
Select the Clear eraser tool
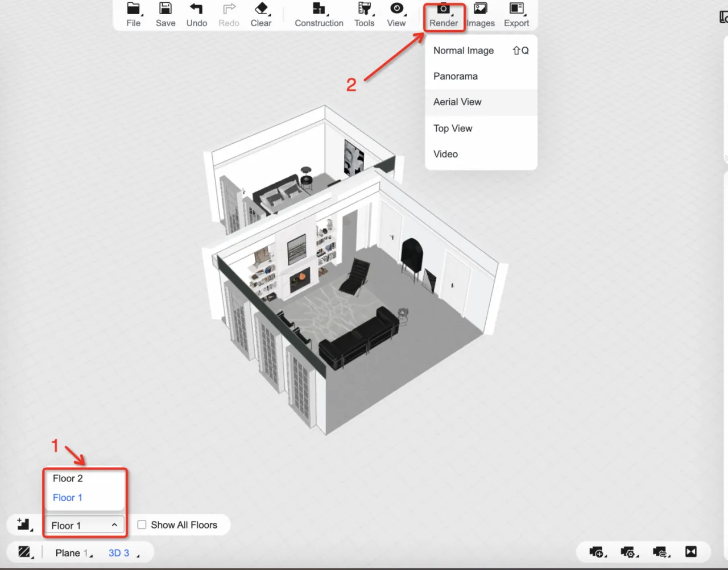click(x=261, y=14)
